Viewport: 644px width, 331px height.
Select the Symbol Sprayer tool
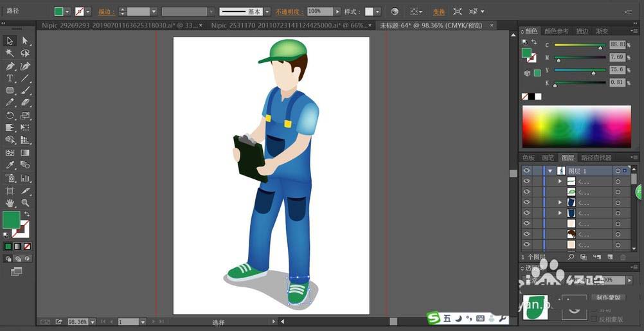coord(10,178)
